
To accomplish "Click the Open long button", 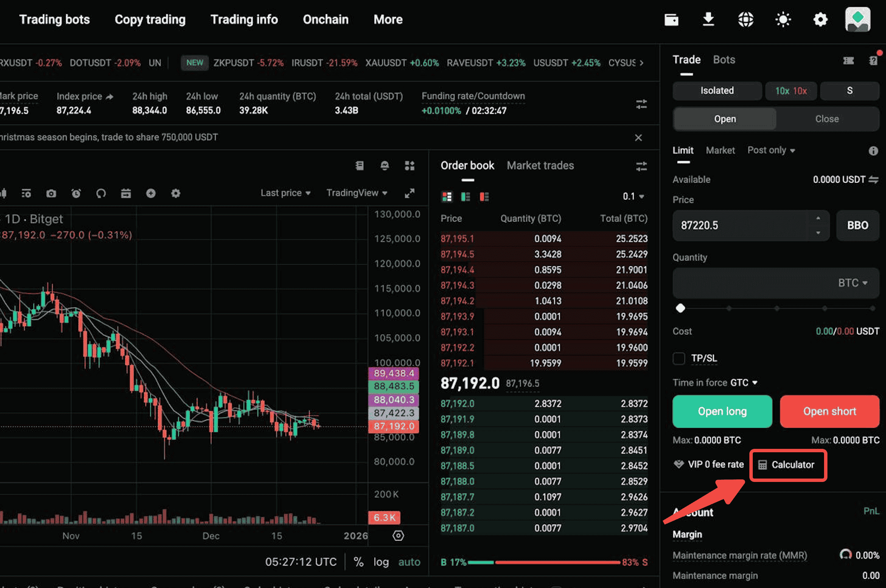I will 722,411.
